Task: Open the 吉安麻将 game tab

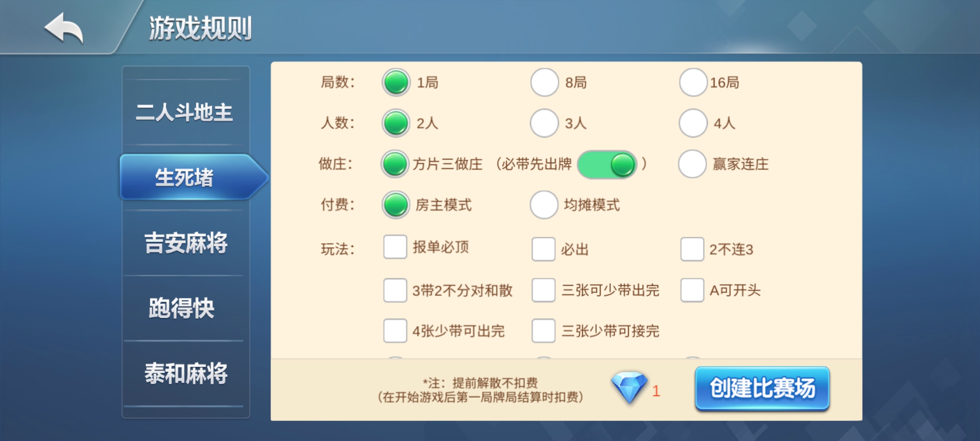Action: 186,243
